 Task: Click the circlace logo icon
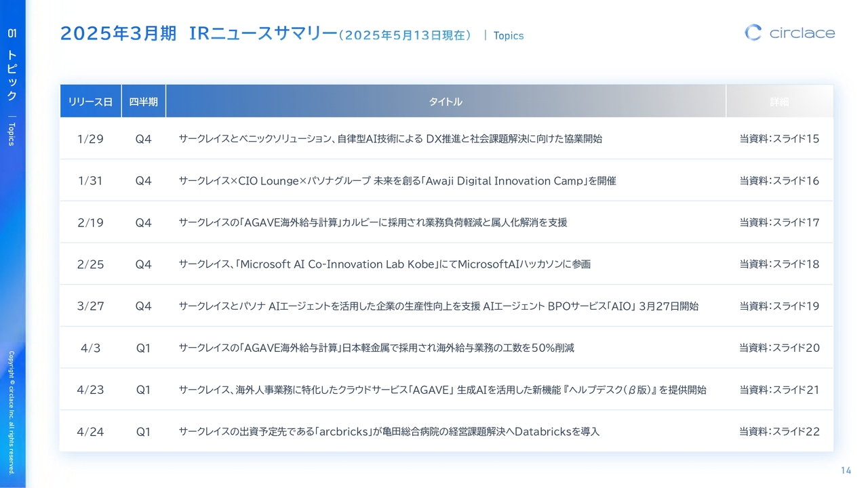pos(753,33)
